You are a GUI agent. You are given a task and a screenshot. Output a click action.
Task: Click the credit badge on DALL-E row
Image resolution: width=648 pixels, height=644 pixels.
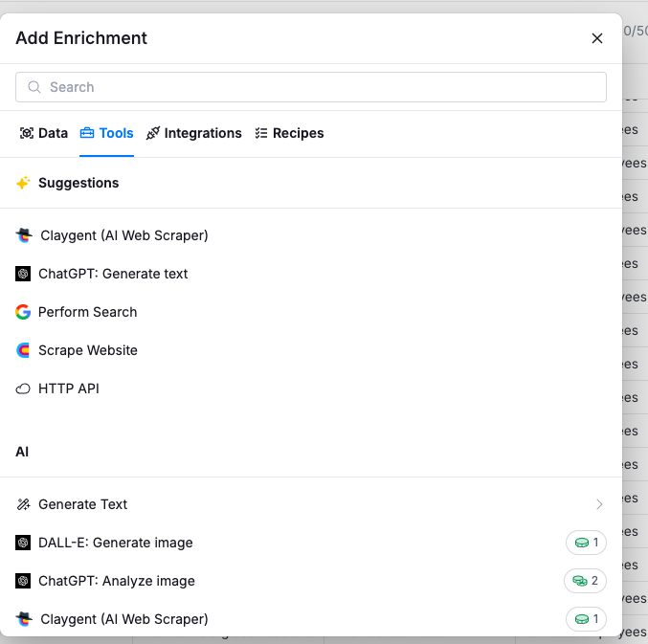point(586,543)
